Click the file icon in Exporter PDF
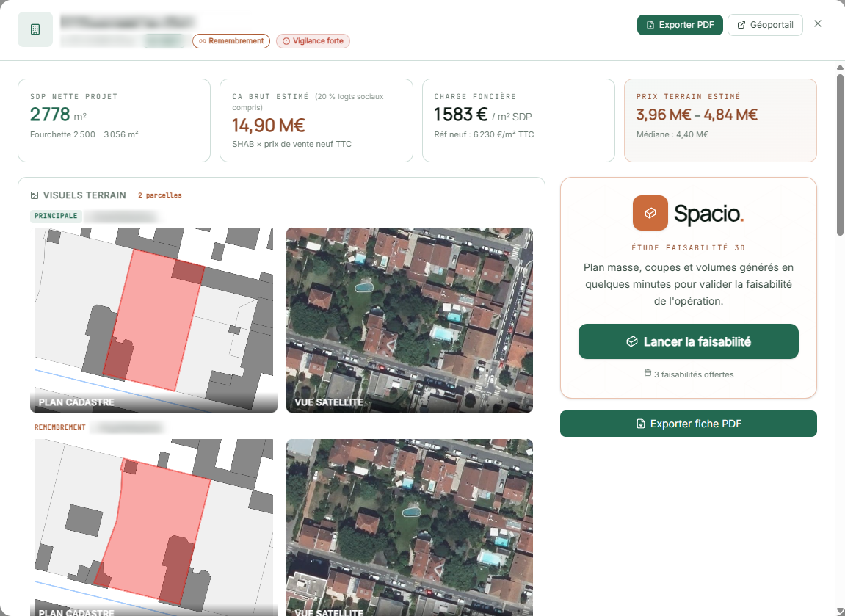This screenshot has width=845, height=616. [x=650, y=25]
